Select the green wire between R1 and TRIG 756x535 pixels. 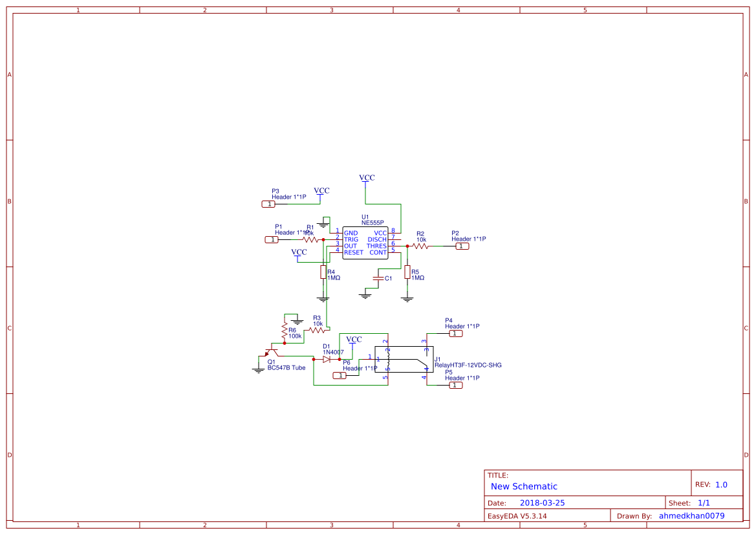point(326,239)
